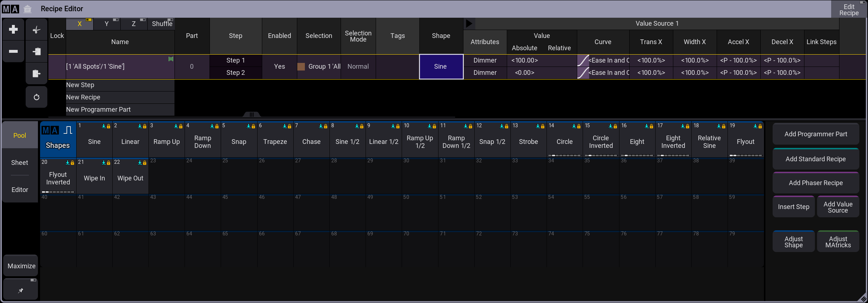Image resolution: width=868 pixels, height=303 pixels.
Task: Click the Step 2 cell in Step column
Action: (x=236, y=73)
